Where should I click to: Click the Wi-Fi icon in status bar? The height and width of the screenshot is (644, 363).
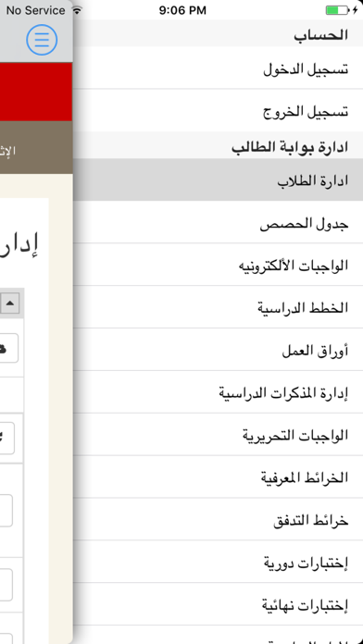[77, 10]
